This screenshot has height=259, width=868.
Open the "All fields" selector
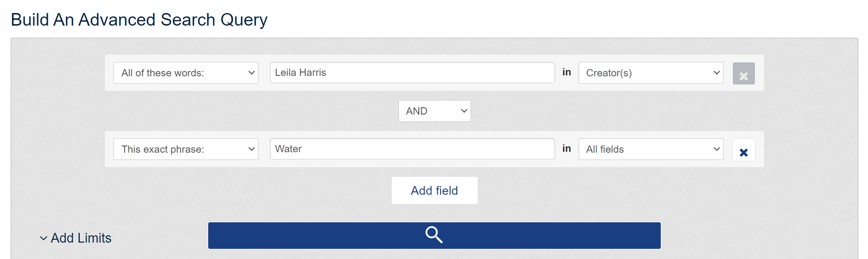650,149
